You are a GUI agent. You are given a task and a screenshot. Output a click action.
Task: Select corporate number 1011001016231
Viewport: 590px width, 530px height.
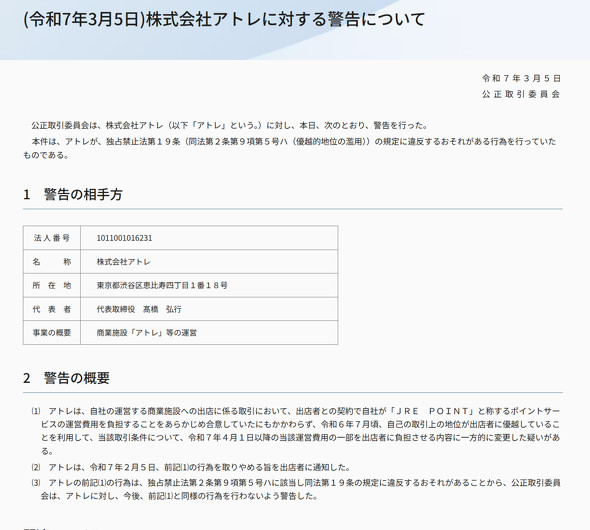(125, 238)
